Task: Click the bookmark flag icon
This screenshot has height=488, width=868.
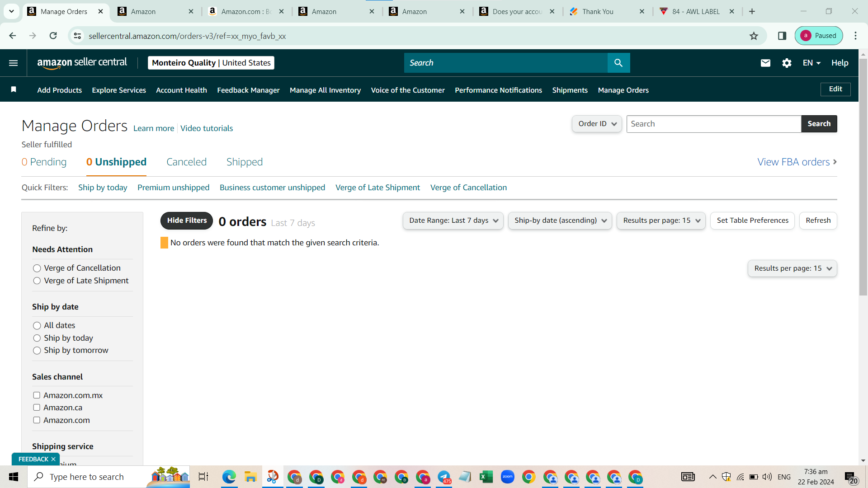Action: click(14, 89)
